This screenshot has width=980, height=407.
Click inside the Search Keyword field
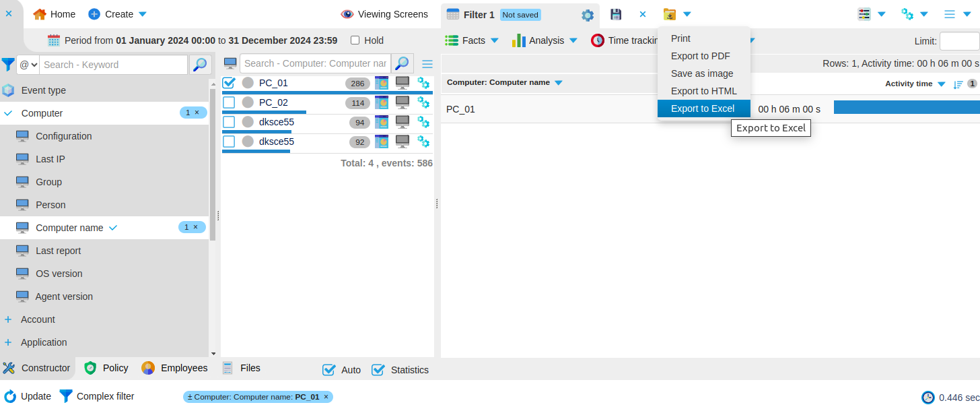pos(113,64)
